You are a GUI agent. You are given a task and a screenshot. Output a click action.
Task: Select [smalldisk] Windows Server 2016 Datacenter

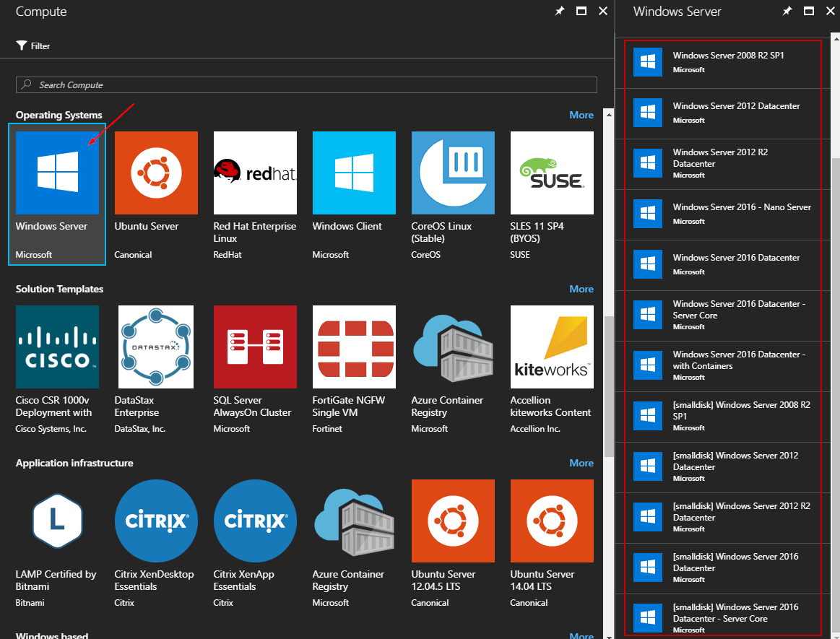click(x=723, y=568)
